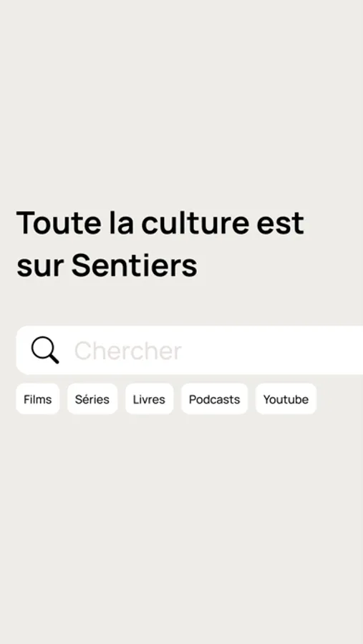Click the lens circle of the search icon
The width and height of the screenshot is (363, 644).
[43, 348]
